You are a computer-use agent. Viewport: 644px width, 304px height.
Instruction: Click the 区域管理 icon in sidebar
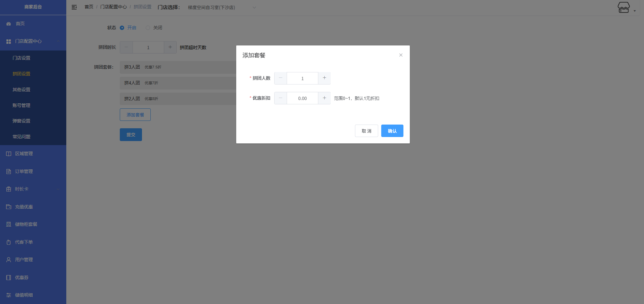(x=9, y=154)
